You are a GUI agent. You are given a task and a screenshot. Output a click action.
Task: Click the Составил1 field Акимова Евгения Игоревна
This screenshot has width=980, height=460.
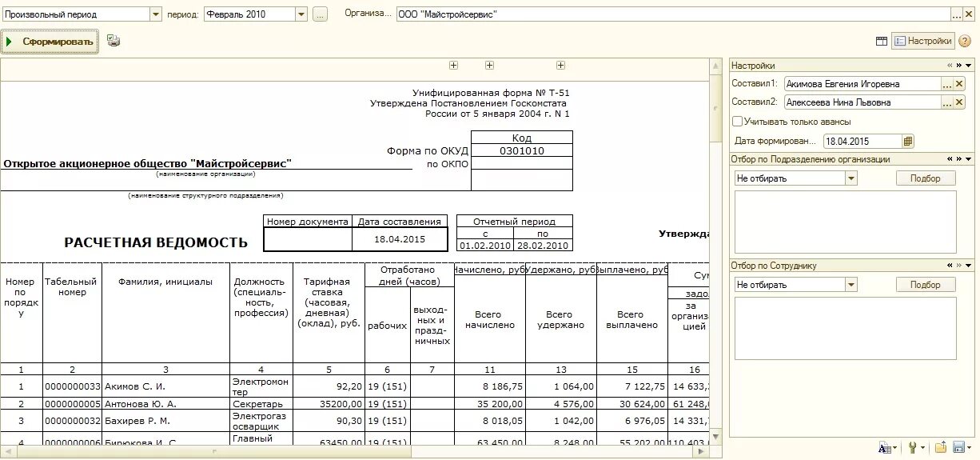tap(862, 84)
